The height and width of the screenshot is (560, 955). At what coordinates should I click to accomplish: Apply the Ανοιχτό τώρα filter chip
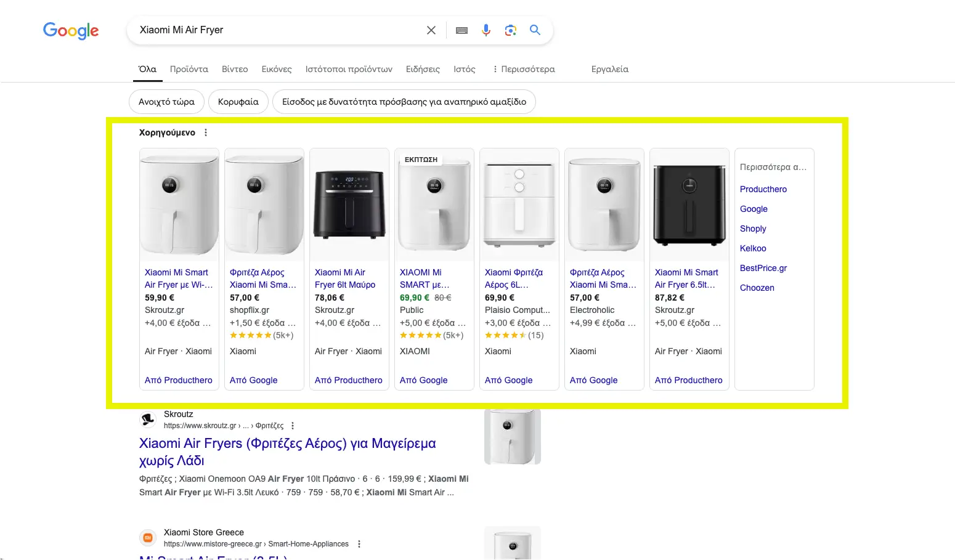166,102
